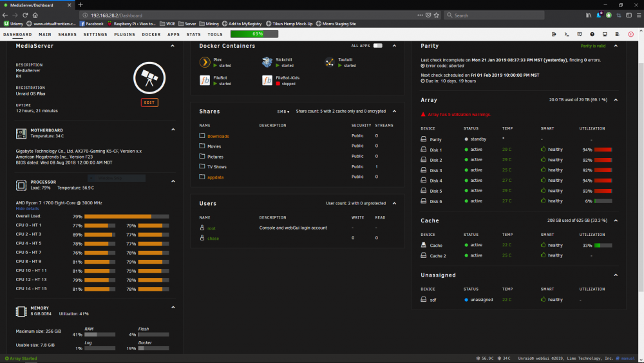Viewport: 644px width, 363px height.
Task: Switch to the Shares menu tab
Action: click(68, 35)
